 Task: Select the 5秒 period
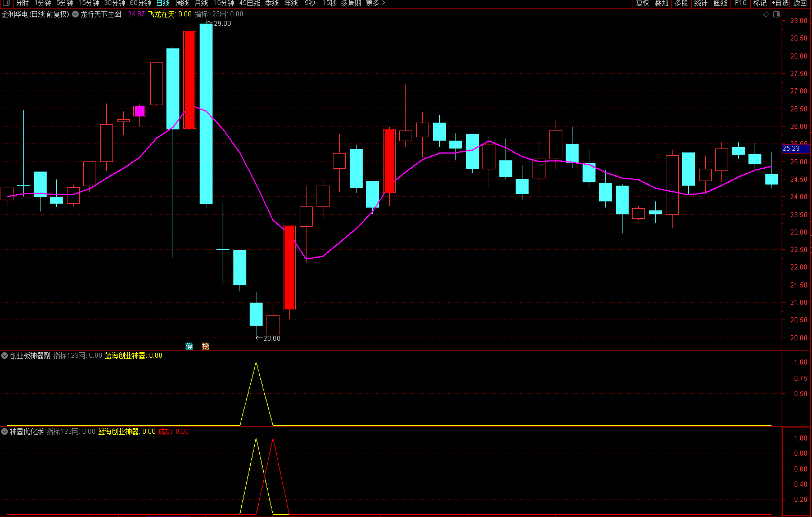click(x=310, y=3)
